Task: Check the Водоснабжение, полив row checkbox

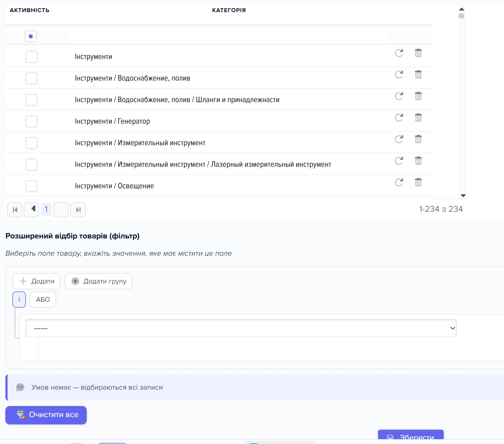Action: (x=32, y=78)
